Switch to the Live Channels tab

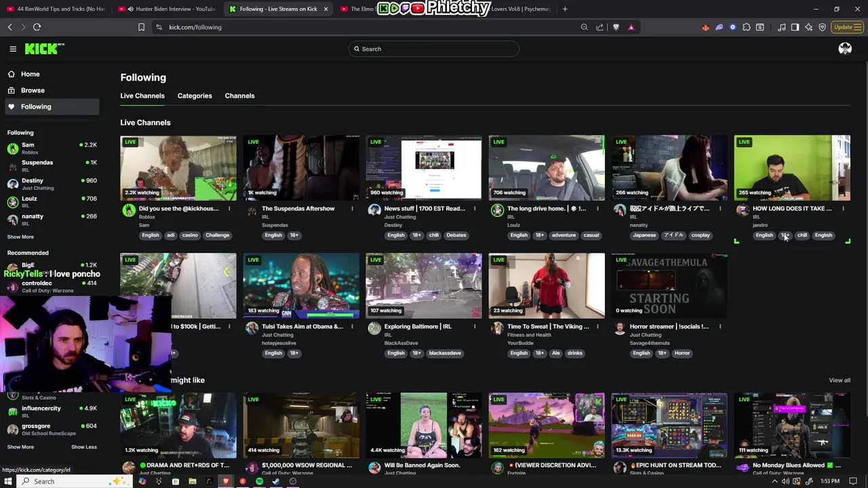[142, 96]
